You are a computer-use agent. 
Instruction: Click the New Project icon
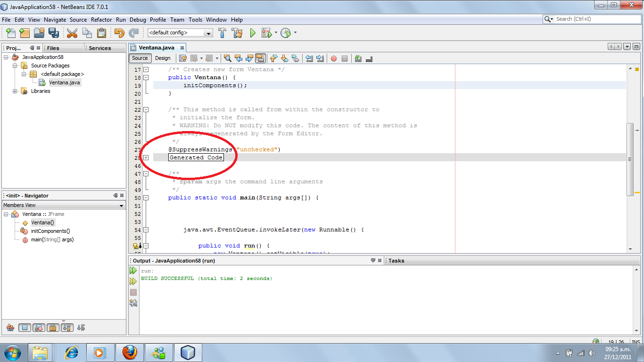point(24,33)
